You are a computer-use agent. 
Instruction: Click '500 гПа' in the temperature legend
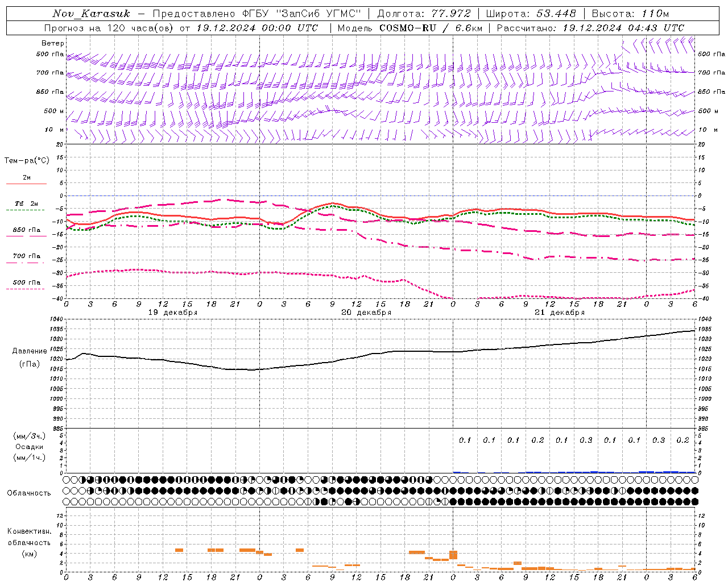tap(27, 282)
